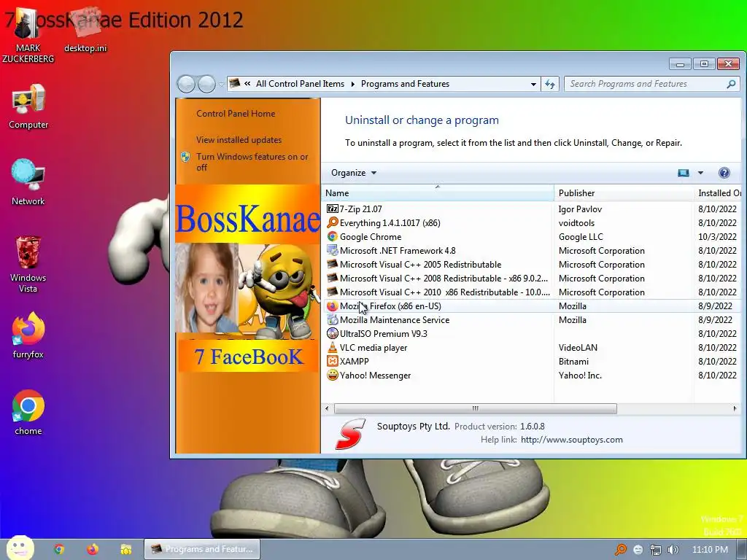The image size is (747, 560).
Task: Click the Forward navigation button
Action: pyautogui.click(x=206, y=85)
